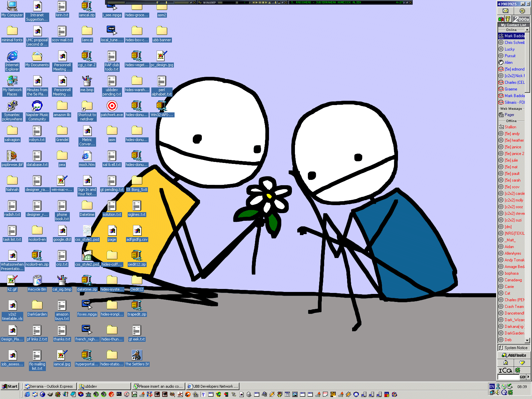This screenshot has width=532, height=399.
Task: Open Napster Music Community shortcut
Action: pos(37,111)
